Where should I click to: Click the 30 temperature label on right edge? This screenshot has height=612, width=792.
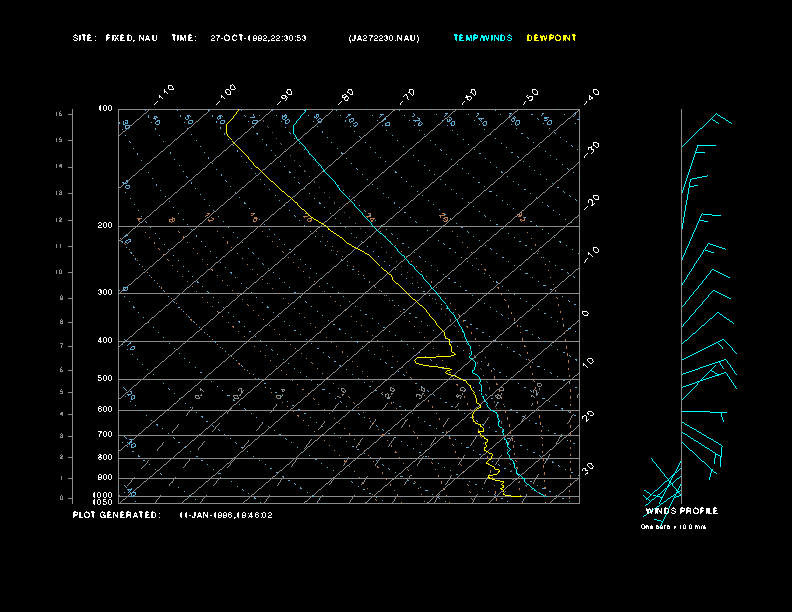pyautogui.click(x=590, y=467)
